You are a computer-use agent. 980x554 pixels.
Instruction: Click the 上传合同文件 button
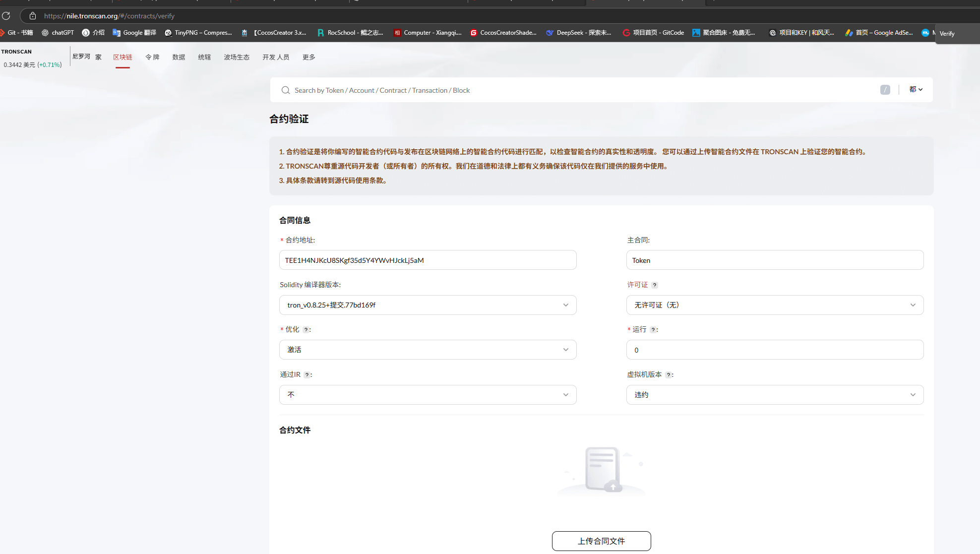601,541
